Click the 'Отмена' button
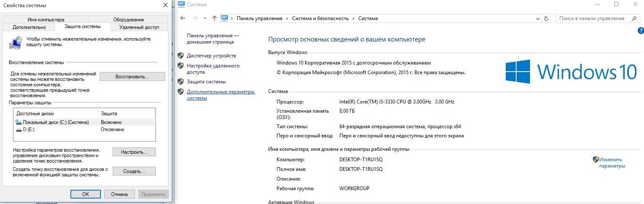 pyautogui.click(x=119, y=194)
